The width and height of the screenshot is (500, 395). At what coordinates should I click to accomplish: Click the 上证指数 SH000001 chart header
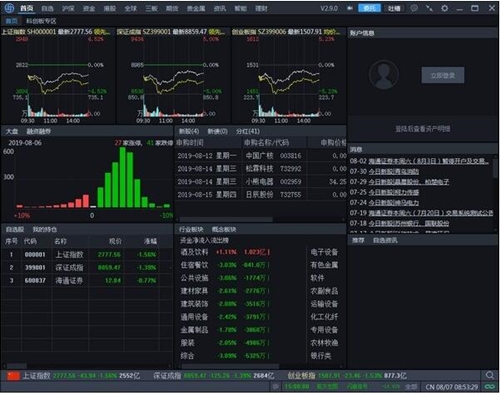click(x=56, y=32)
